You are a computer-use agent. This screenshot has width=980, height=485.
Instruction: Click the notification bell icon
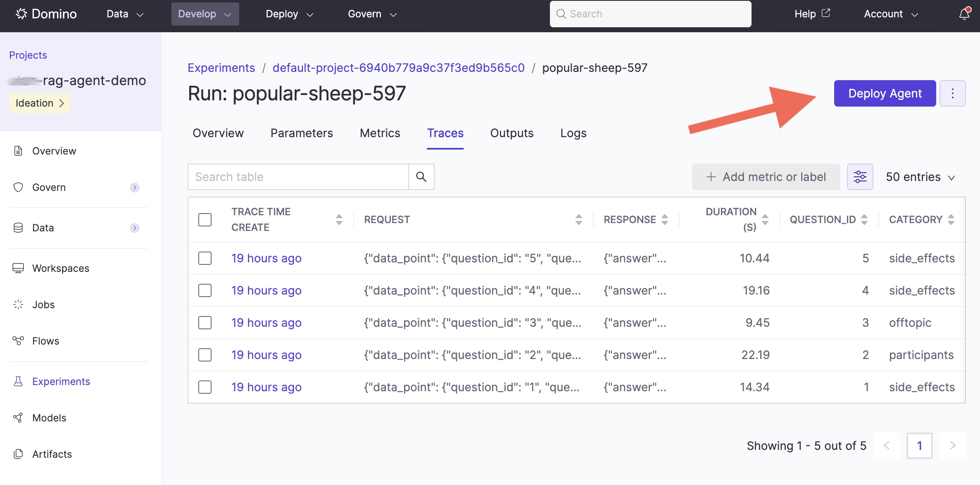pyautogui.click(x=964, y=14)
